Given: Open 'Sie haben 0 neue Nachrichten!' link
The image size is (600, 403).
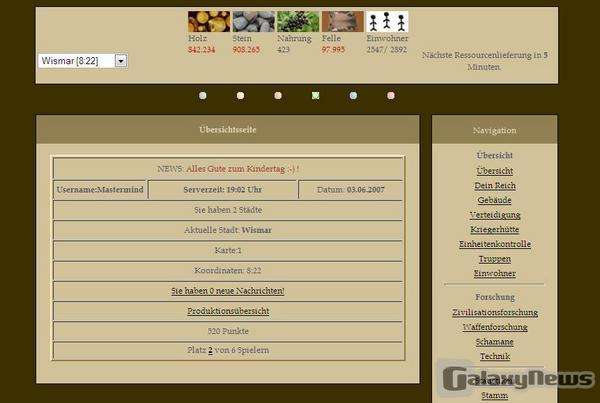Looking at the screenshot, I should point(228,291).
